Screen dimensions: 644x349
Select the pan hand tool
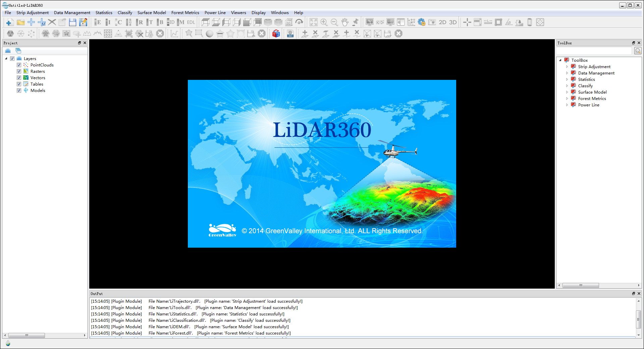coord(345,22)
